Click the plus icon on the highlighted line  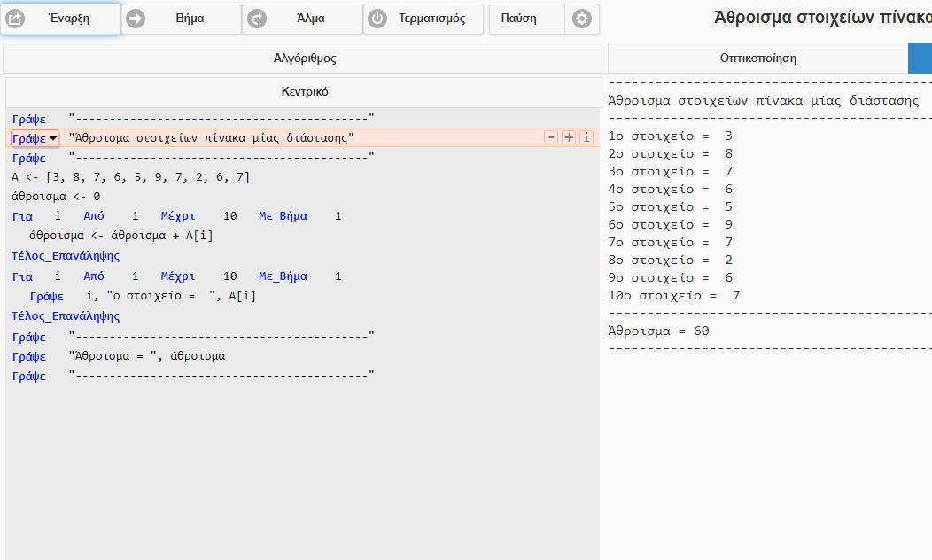(x=569, y=137)
